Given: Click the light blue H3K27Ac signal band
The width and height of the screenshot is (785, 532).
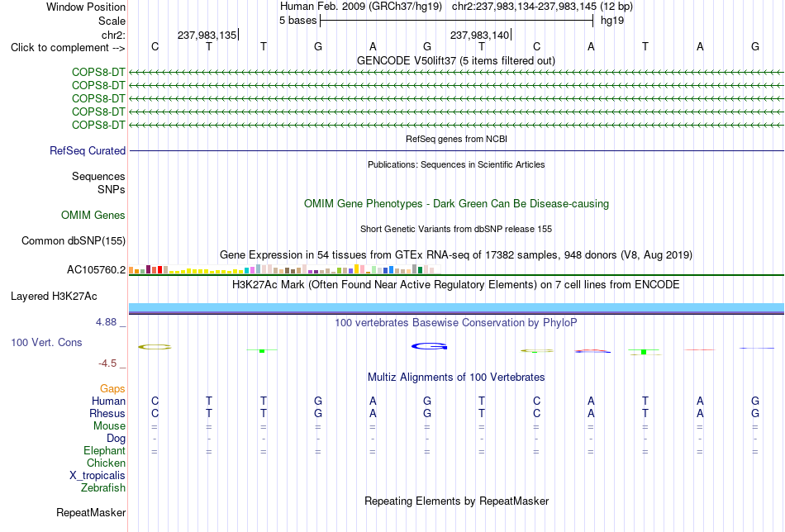Looking at the screenshot, I should click(x=456, y=306).
